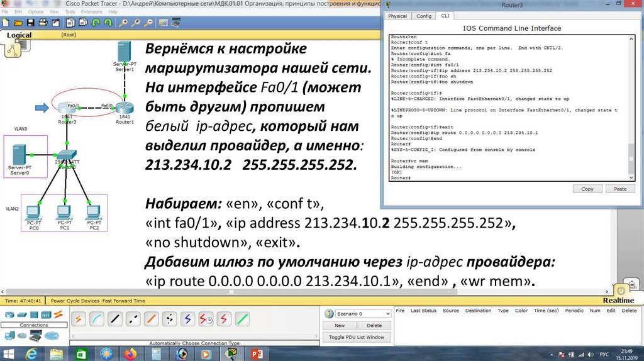Click the Zoom Reset magnifier icon
Screen dimensions: 644x361
pos(136,23)
